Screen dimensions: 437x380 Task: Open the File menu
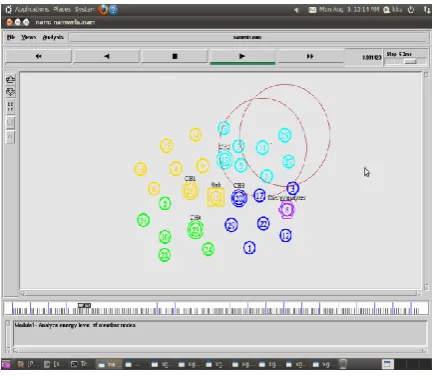point(11,37)
